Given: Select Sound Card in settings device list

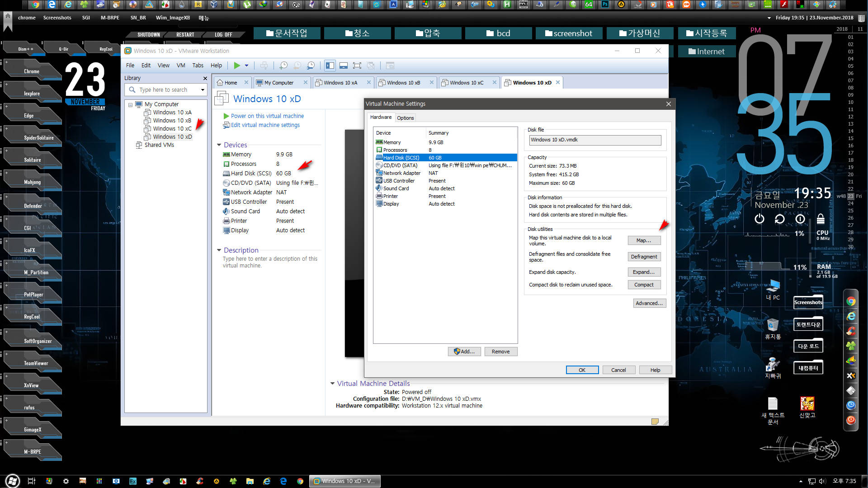Looking at the screenshot, I should [x=445, y=188].
